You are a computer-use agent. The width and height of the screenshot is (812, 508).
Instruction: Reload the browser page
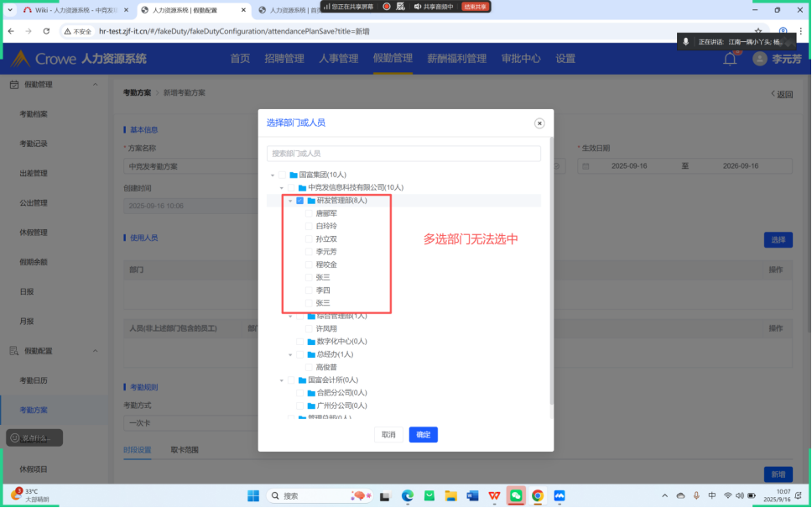[46, 31]
